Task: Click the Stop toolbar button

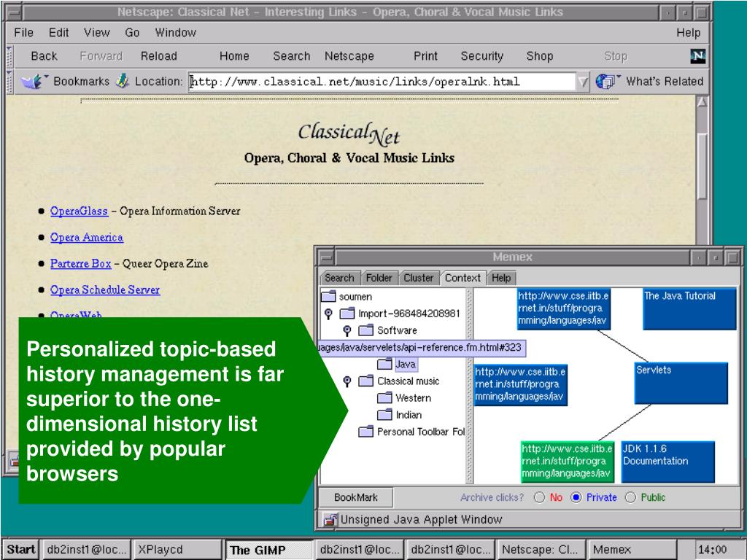Action: click(x=616, y=56)
